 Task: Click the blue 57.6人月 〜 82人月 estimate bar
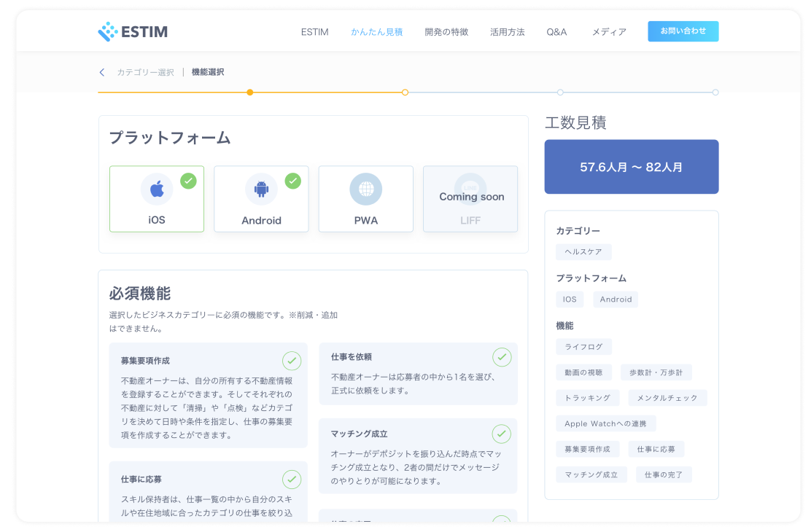tap(632, 167)
